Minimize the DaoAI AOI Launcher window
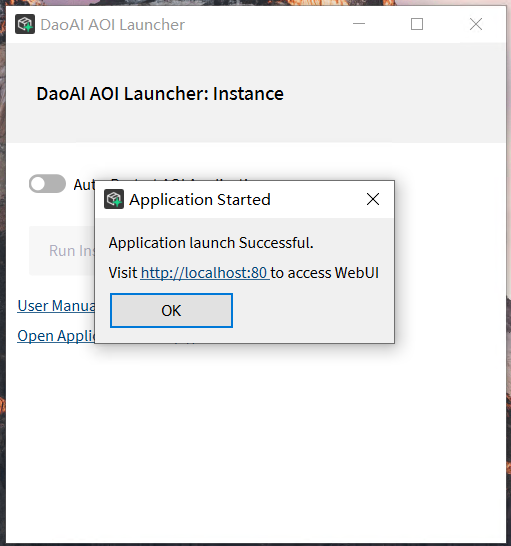The width and height of the screenshot is (511, 546). click(359, 24)
